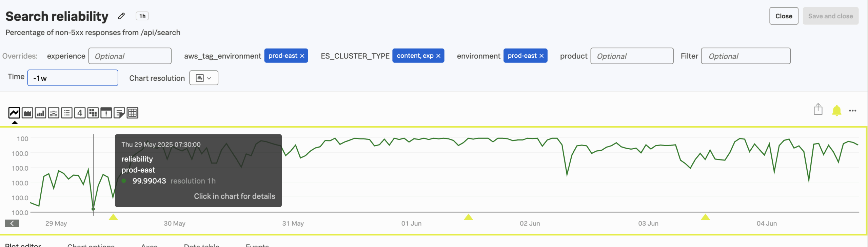Click the product override field
Image resolution: width=868 pixels, height=247 pixels.
pos(632,56)
